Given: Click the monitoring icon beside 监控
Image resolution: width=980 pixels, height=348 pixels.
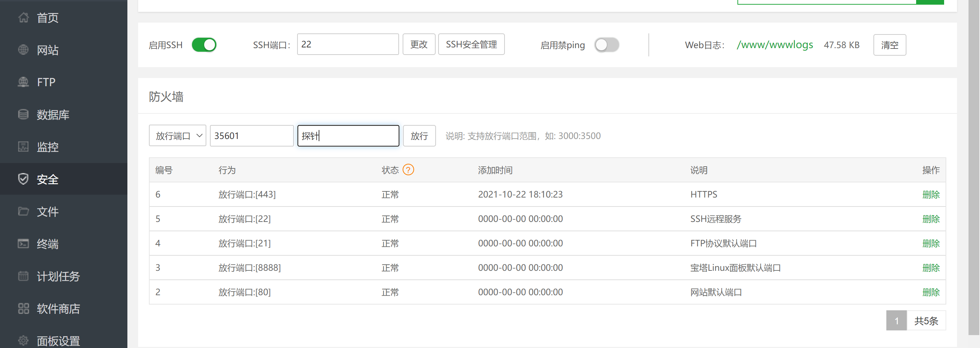Looking at the screenshot, I should (24, 147).
